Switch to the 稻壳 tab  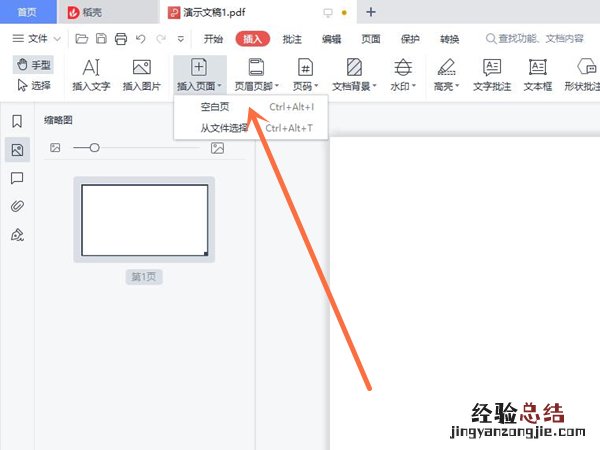[109, 12]
